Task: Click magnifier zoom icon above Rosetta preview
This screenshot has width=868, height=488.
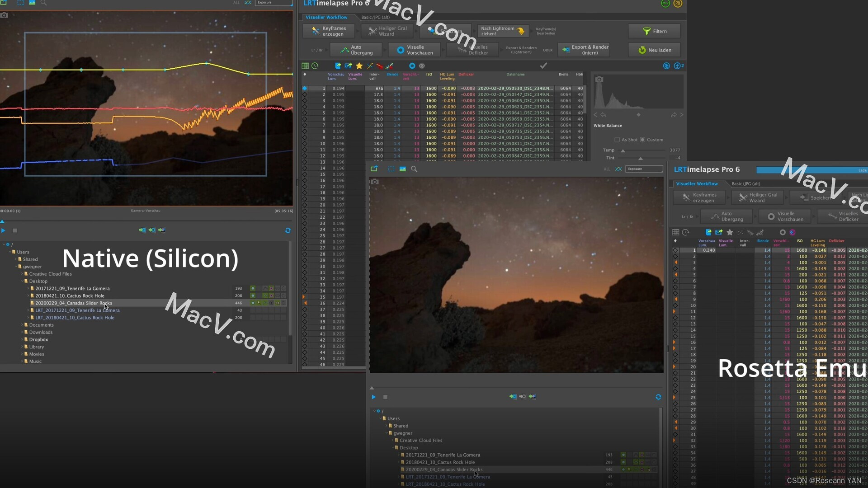Action: [414, 169]
